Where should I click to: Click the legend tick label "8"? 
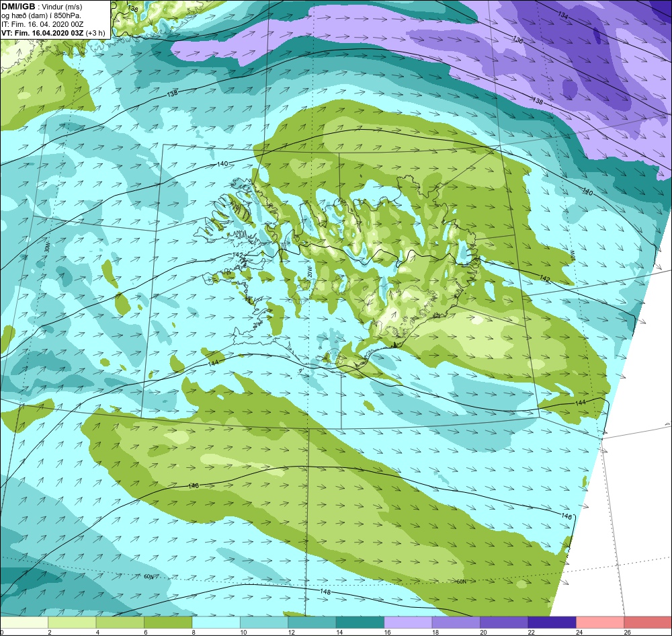tap(194, 632)
